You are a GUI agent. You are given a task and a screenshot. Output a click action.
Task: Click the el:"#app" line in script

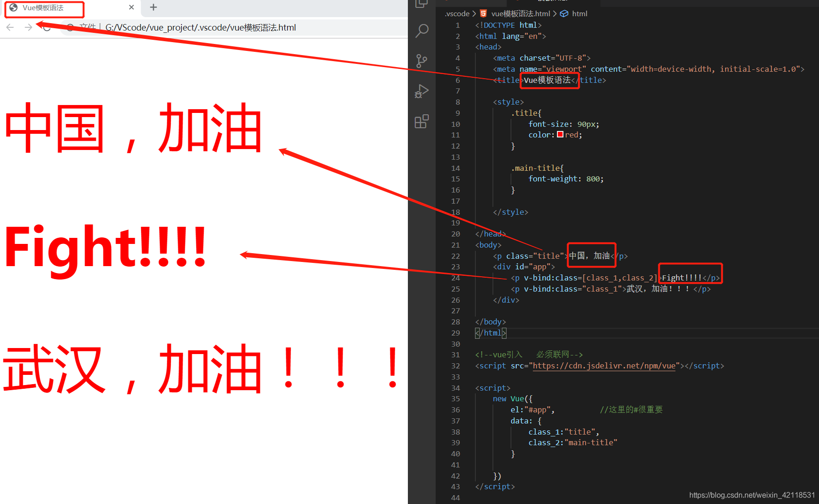click(532, 410)
